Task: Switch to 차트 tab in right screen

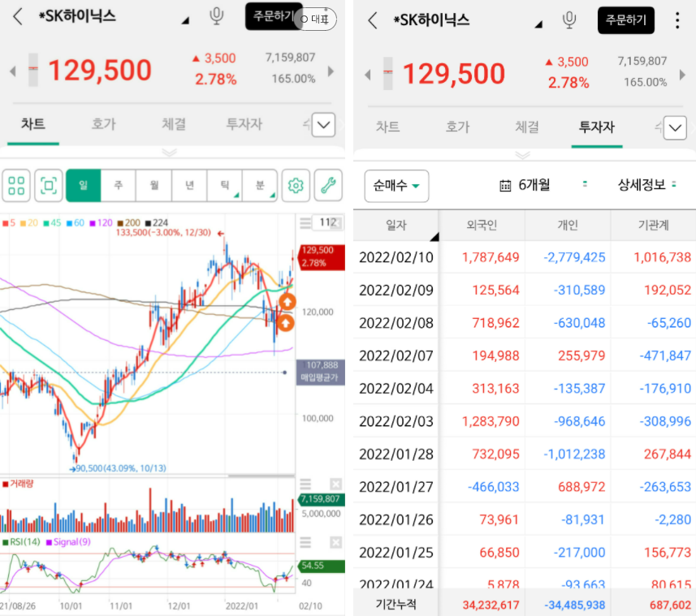Action: tap(387, 127)
